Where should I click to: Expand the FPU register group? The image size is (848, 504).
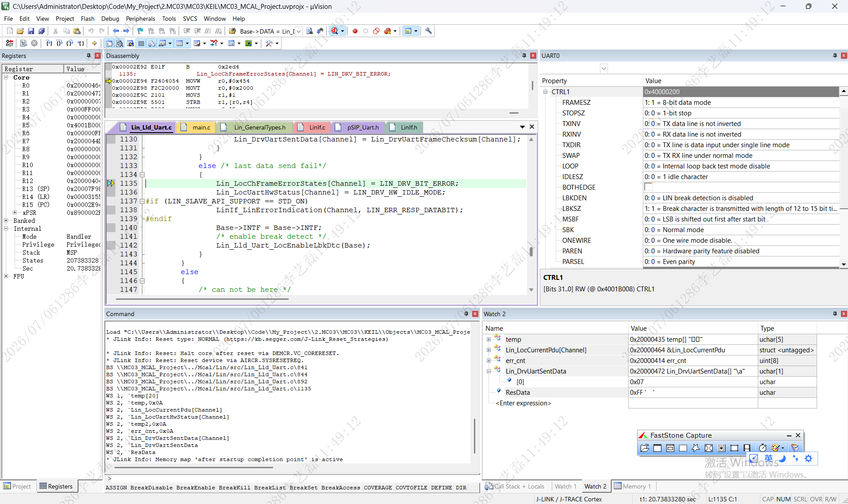pos(6,276)
